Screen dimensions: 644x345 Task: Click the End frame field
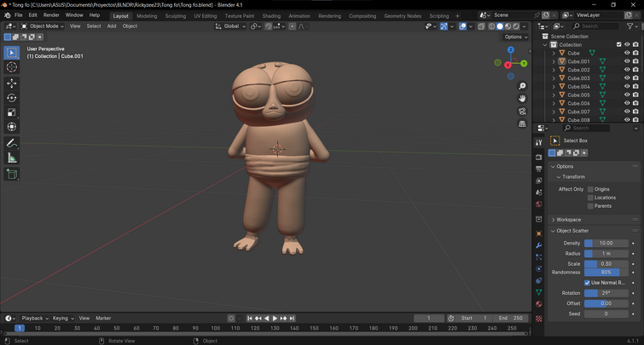point(511,319)
